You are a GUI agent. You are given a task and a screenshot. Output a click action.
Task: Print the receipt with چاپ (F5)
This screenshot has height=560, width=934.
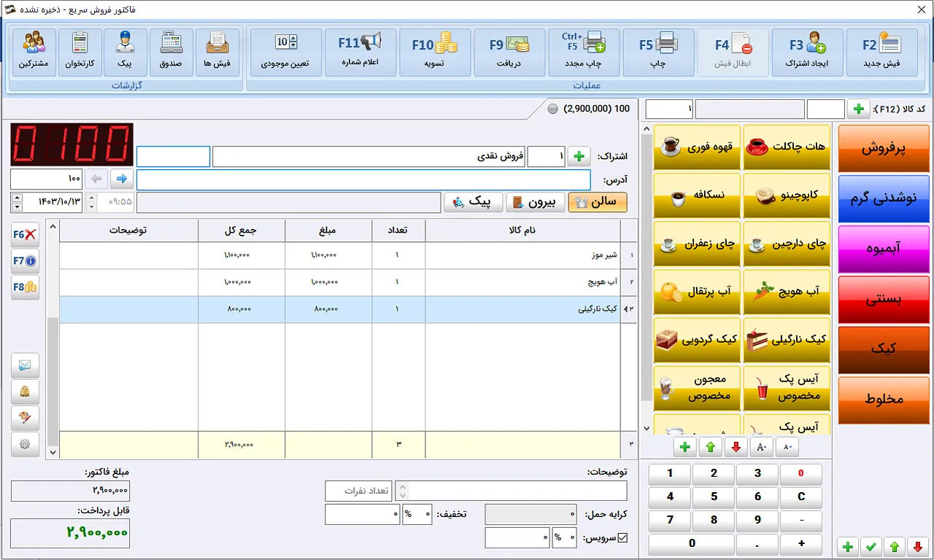(x=658, y=52)
